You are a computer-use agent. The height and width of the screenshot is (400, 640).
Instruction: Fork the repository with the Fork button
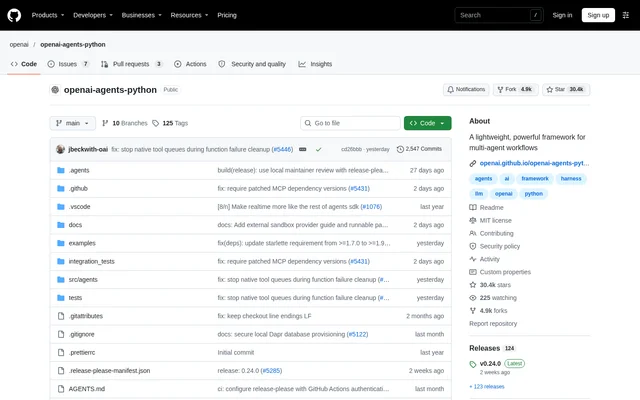point(516,89)
